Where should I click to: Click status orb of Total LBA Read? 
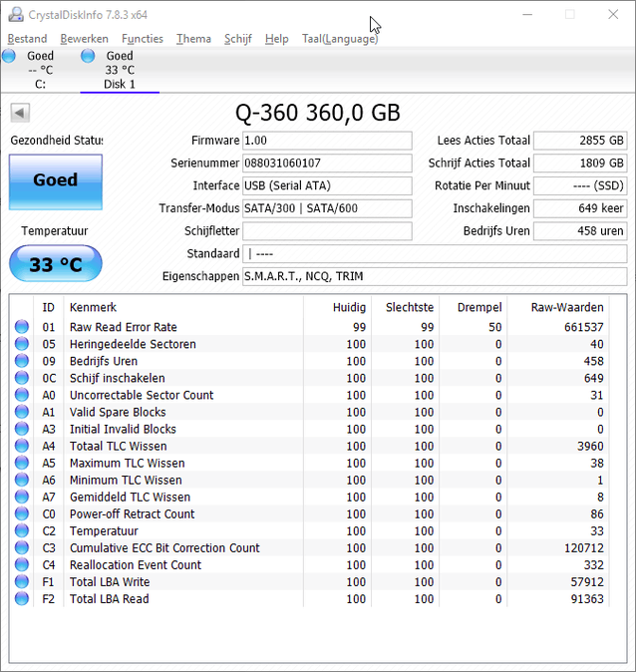coord(22,598)
